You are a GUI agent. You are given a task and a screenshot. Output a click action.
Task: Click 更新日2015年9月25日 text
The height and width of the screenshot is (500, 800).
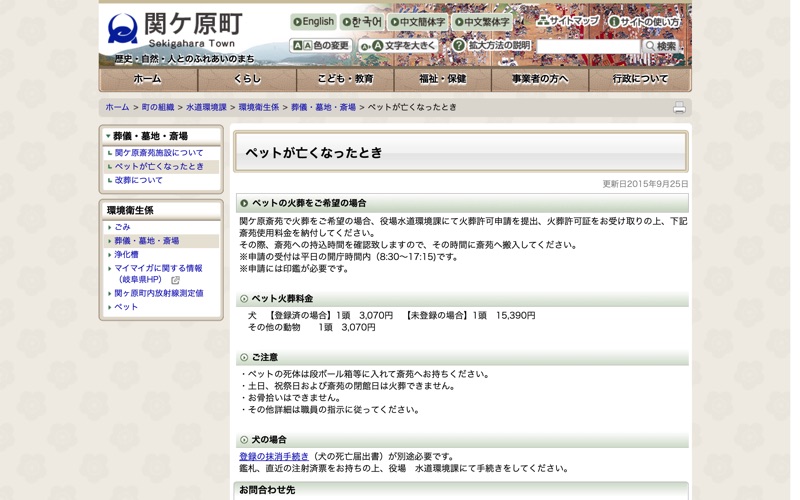coord(645,184)
